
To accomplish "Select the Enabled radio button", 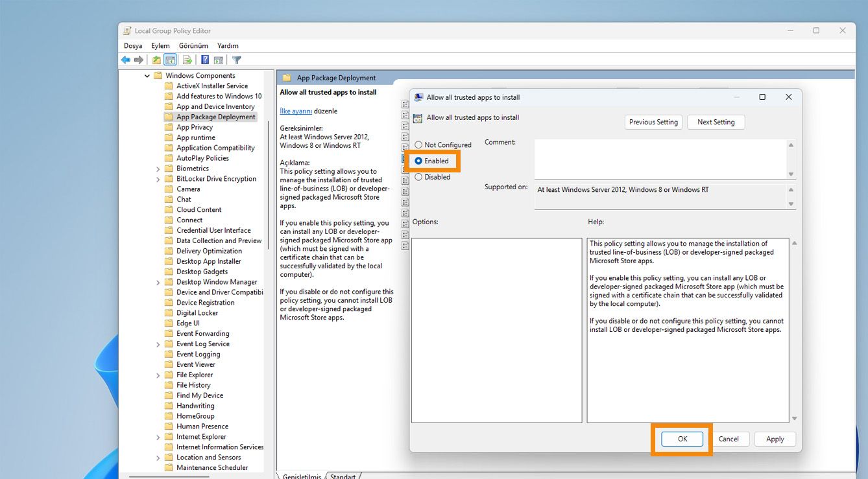I will tap(418, 161).
